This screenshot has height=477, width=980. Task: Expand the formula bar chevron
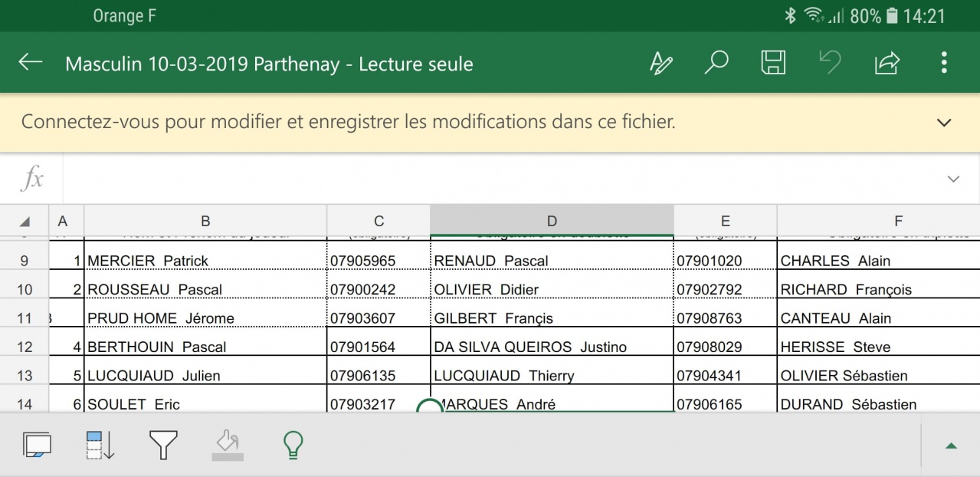click(953, 179)
